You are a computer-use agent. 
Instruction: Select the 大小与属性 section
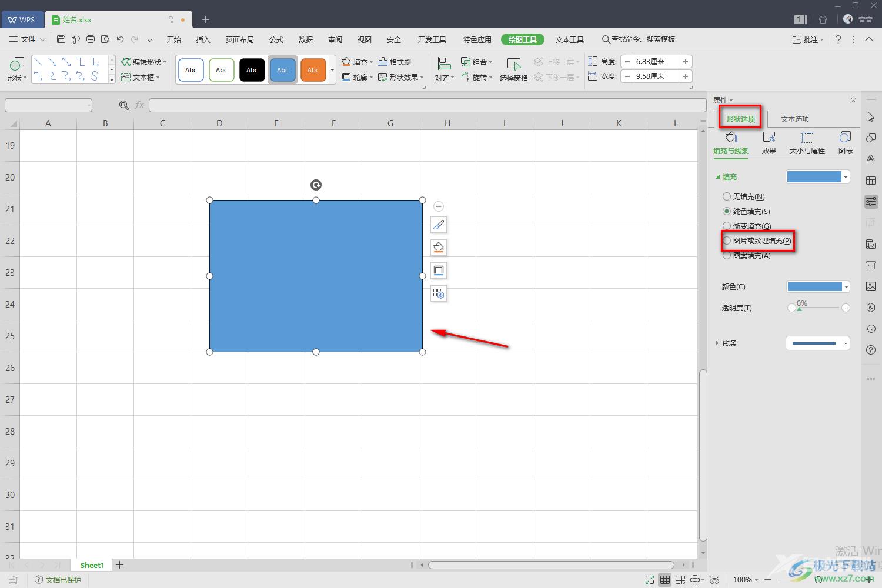coord(807,143)
